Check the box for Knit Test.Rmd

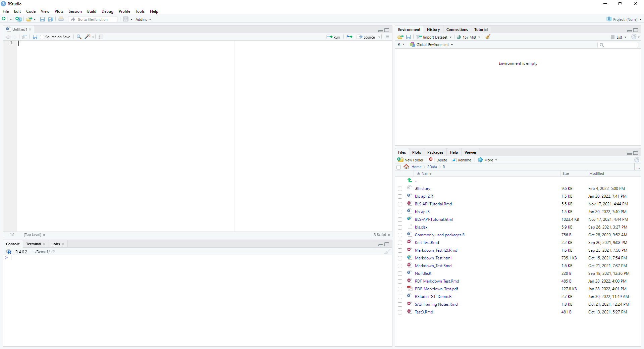coord(400,243)
